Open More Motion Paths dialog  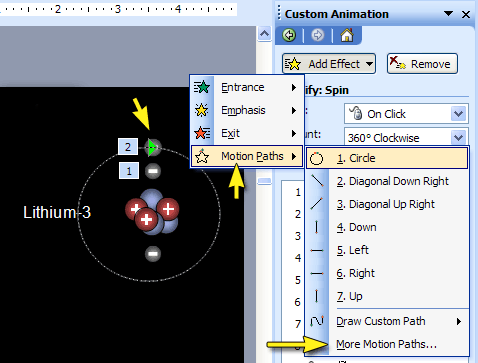(387, 344)
